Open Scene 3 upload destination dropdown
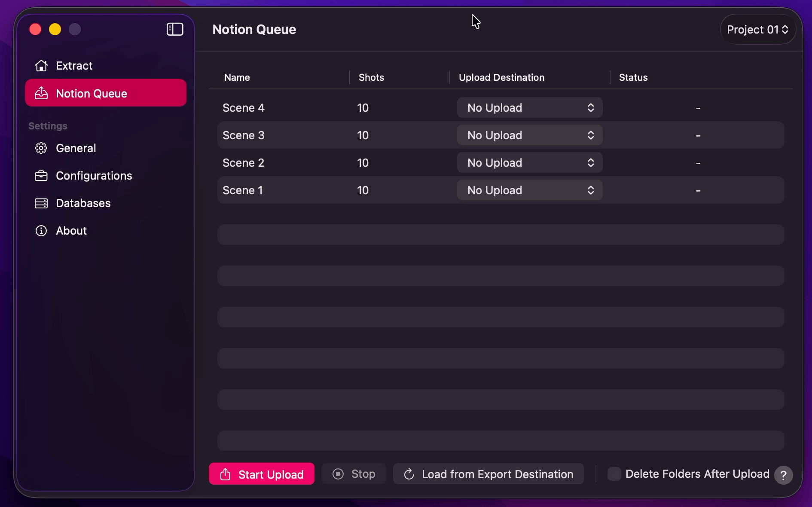This screenshot has width=812, height=507. 530,135
